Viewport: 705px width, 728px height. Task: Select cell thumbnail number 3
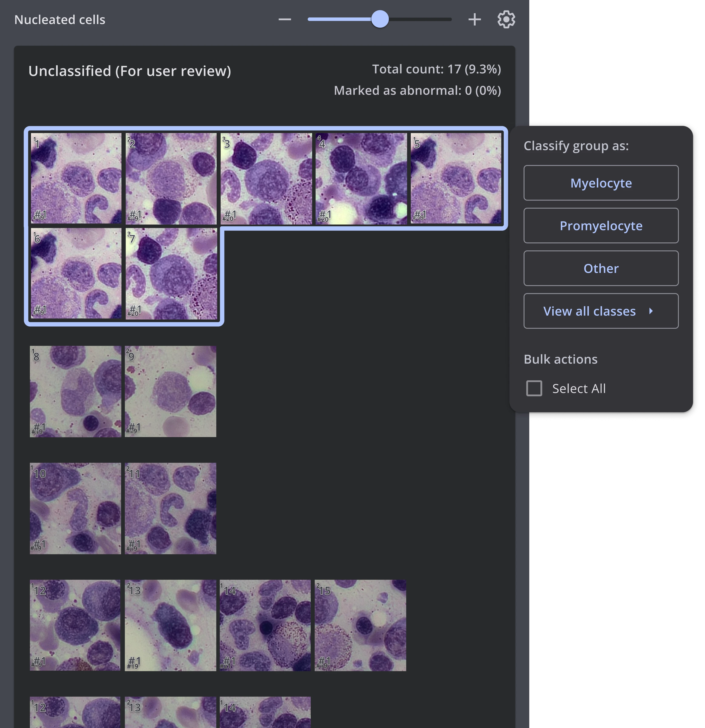[266, 179]
